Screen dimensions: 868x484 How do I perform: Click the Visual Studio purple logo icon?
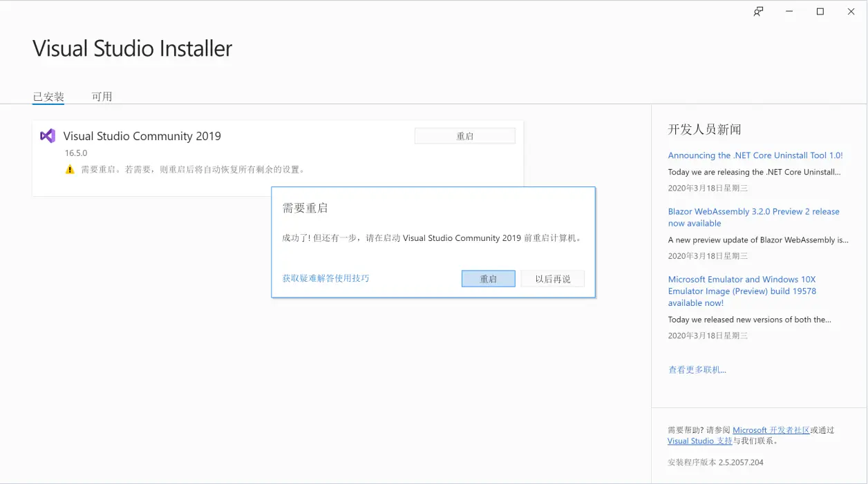(x=48, y=136)
